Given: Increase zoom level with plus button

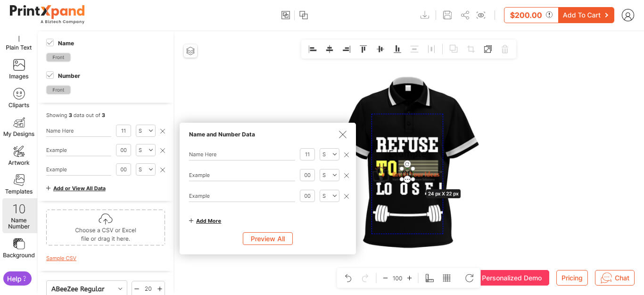Looking at the screenshot, I should (409, 278).
